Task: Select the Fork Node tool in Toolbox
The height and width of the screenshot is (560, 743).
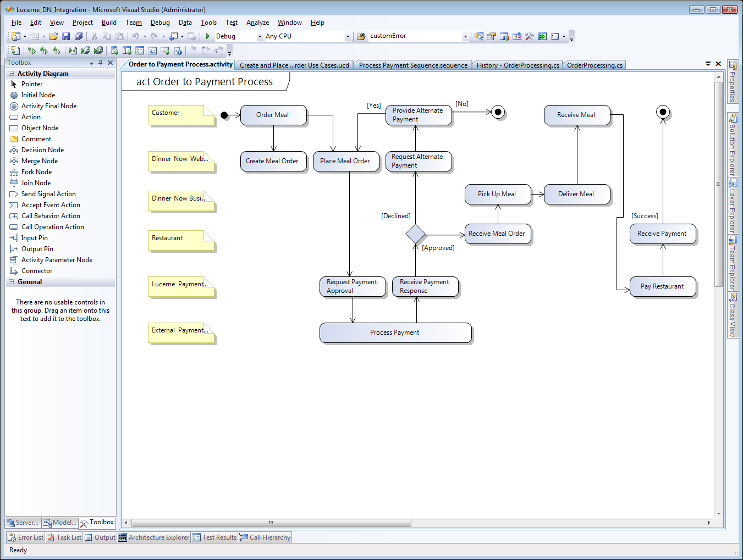Action: pyautogui.click(x=36, y=172)
